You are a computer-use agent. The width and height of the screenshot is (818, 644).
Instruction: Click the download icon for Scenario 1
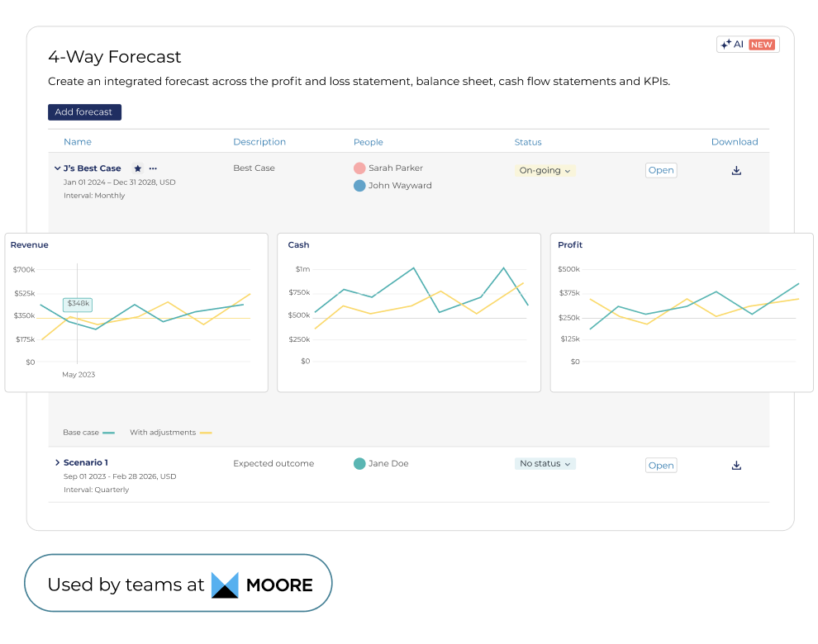click(x=736, y=464)
